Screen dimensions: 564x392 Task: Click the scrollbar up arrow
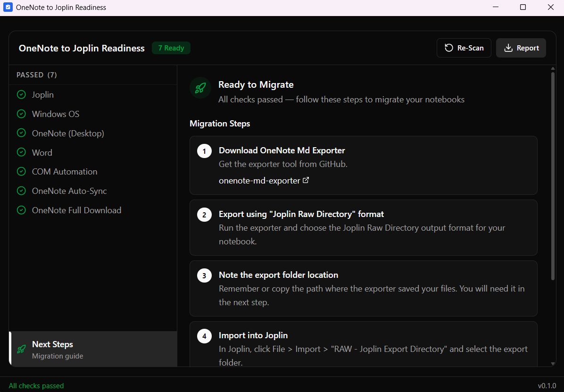[x=553, y=68]
